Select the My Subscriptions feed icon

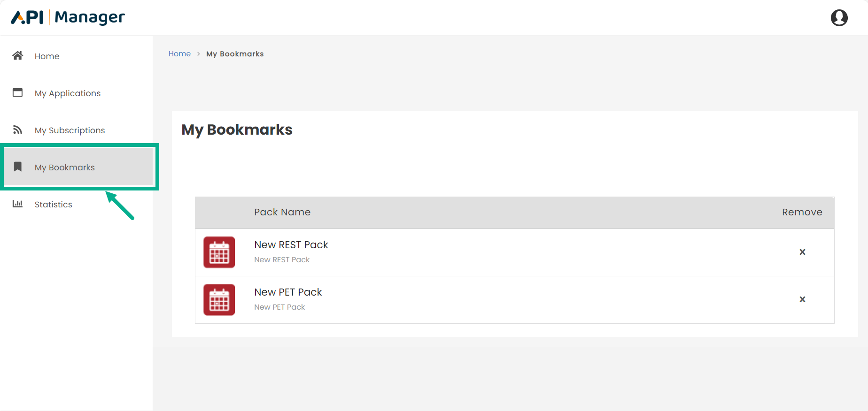[x=17, y=129]
